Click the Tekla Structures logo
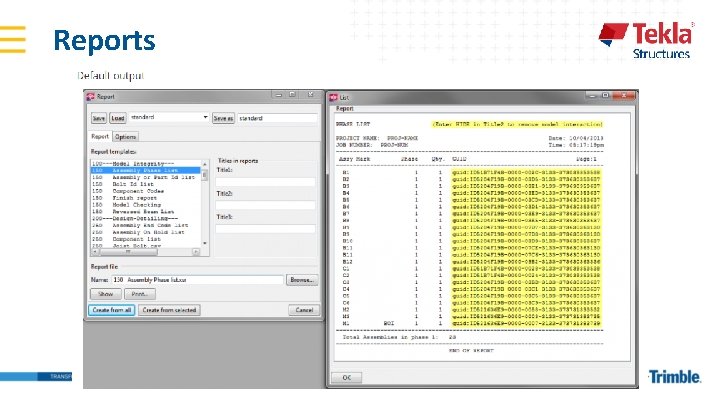The width and height of the screenshot is (720, 405). [x=647, y=40]
